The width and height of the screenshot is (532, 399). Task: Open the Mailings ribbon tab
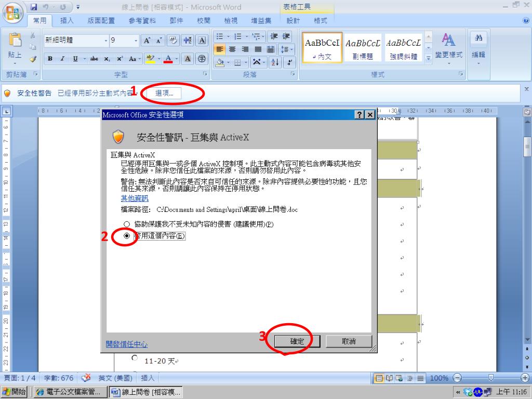click(x=177, y=21)
